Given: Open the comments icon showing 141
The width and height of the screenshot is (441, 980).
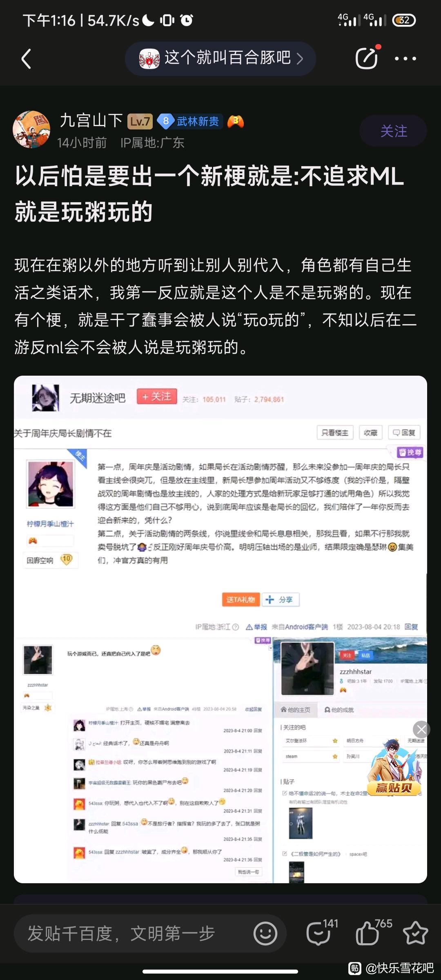Looking at the screenshot, I should pos(322,933).
